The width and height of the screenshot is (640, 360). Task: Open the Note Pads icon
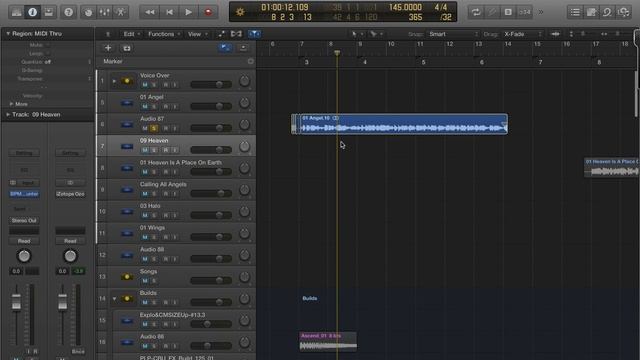(x=591, y=12)
